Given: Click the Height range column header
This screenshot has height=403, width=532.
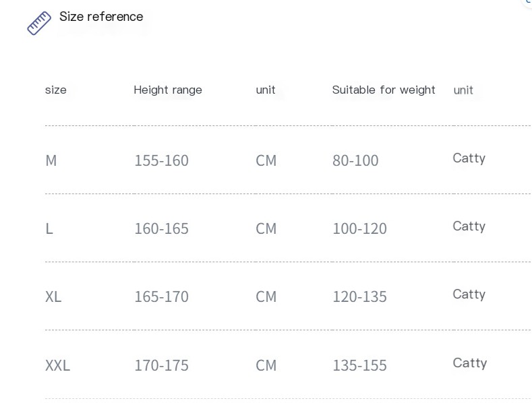Looking at the screenshot, I should click(168, 90).
